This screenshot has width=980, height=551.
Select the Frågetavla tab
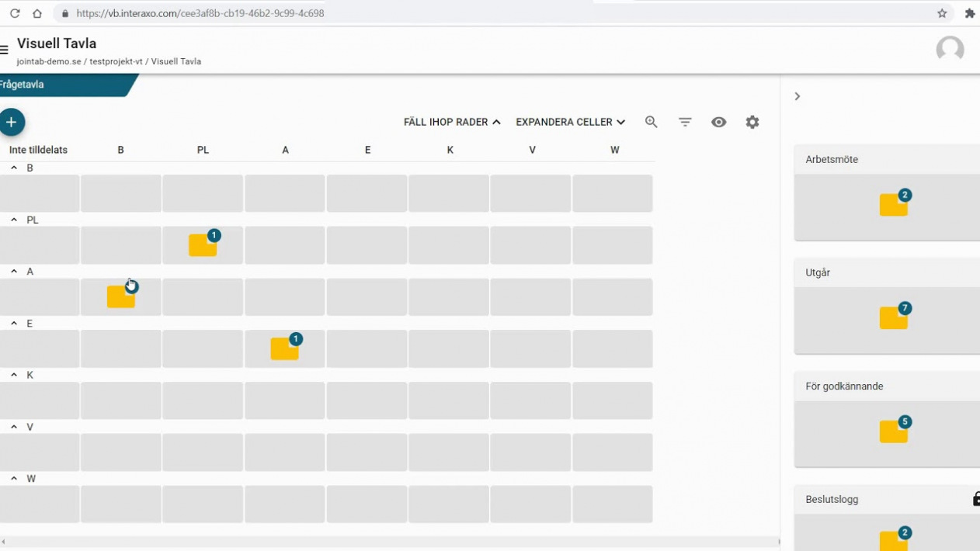pyautogui.click(x=23, y=85)
